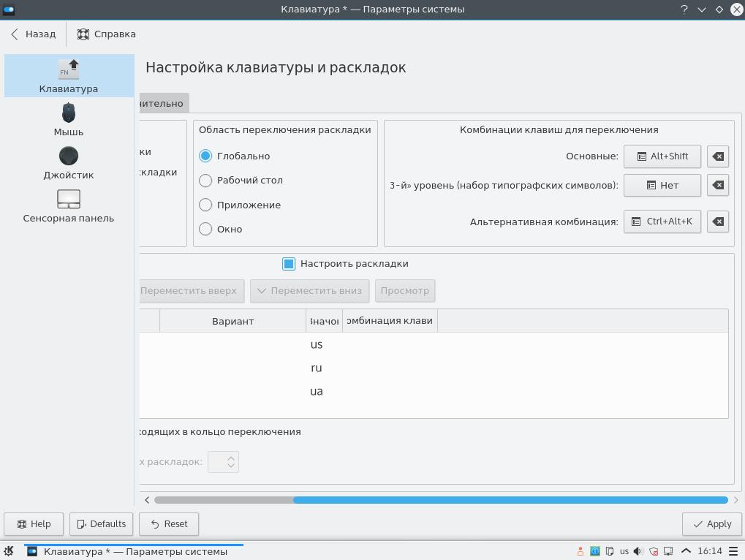Click the horizontal scrollbar handle
This screenshot has width=745, height=560.
pos(510,500)
